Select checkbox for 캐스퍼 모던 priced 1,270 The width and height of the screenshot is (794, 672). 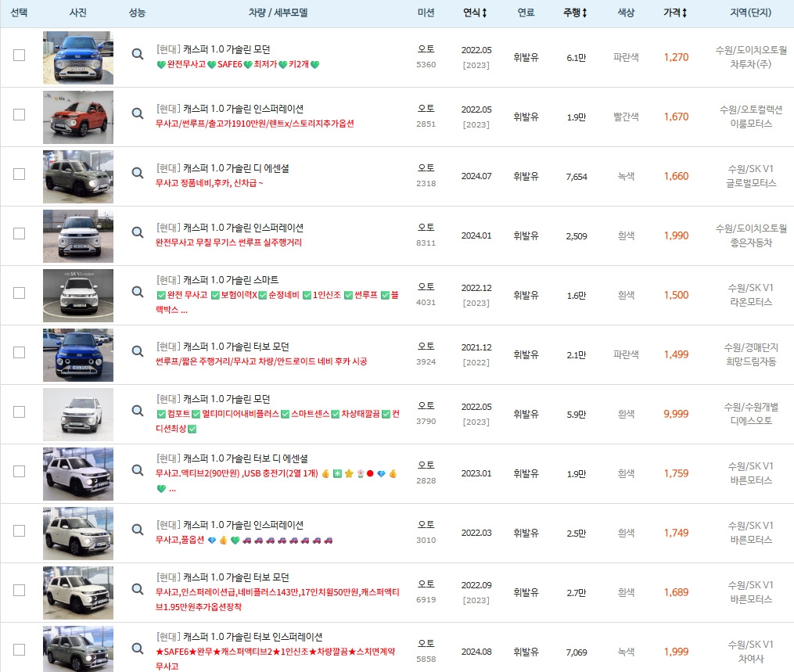click(20, 56)
